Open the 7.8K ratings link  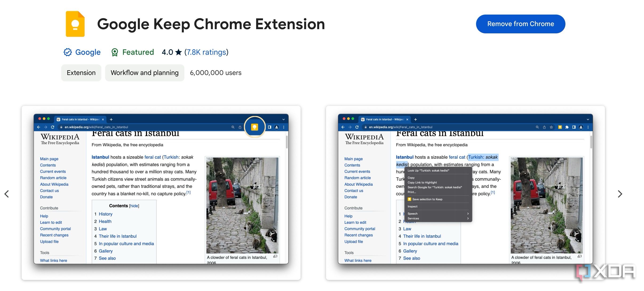[207, 52]
